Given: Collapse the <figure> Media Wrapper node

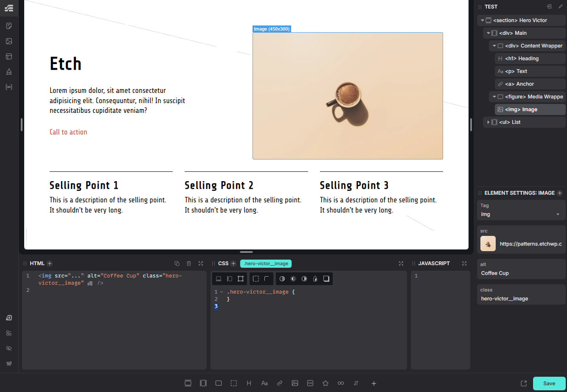Looking at the screenshot, I should coord(494,97).
